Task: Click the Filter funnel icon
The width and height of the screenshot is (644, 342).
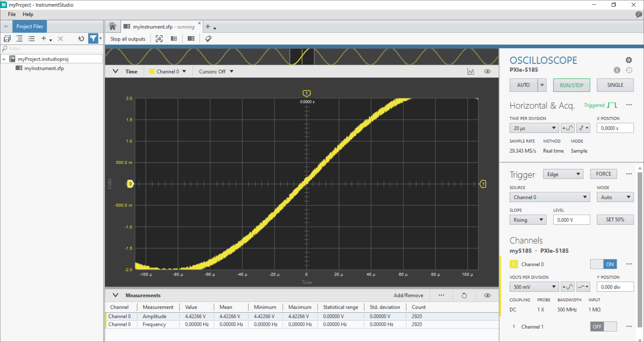Action: pyautogui.click(x=93, y=39)
